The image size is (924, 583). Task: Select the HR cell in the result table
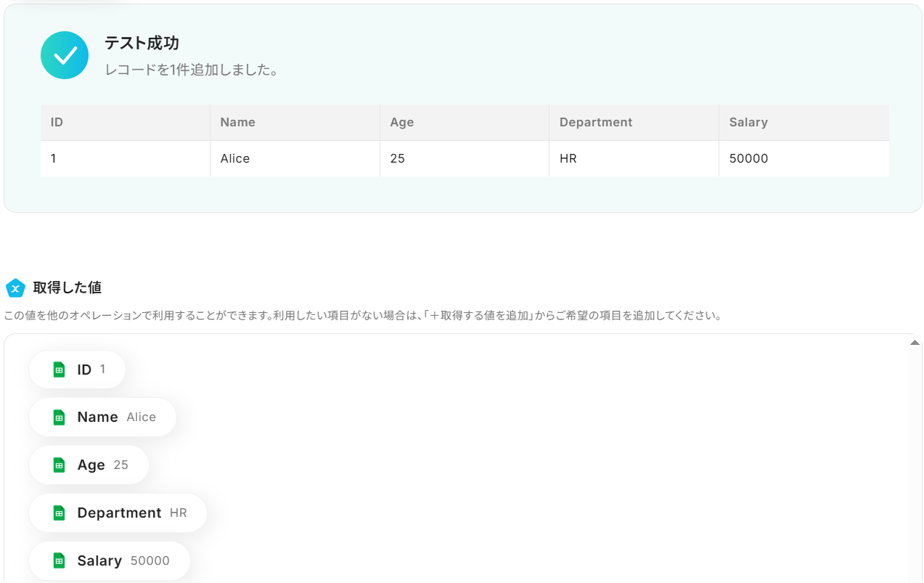[568, 158]
